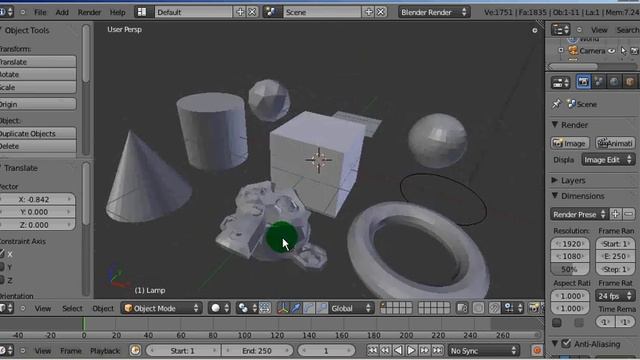The width and height of the screenshot is (640, 360).
Task: Select the scale manipulator icon
Action: point(322,308)
